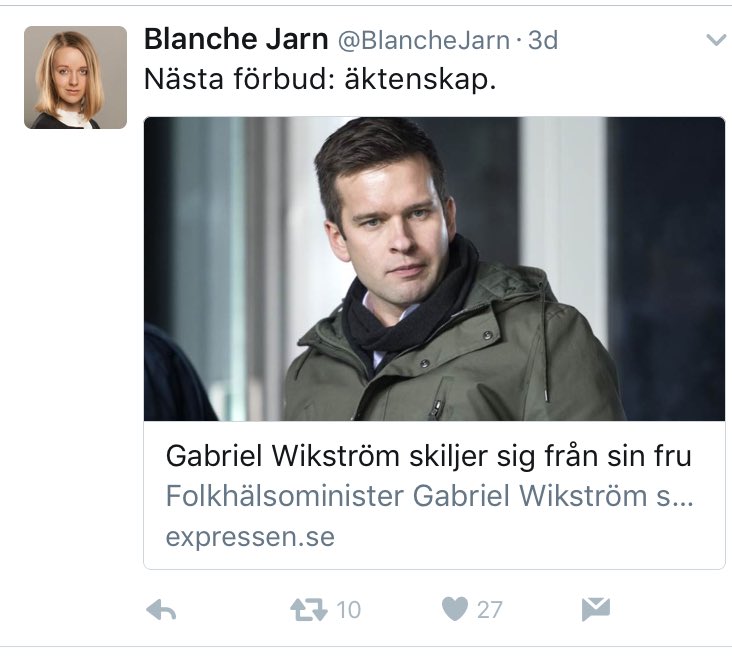
Task: Open Blanche Jarn's profile picture
Action: 75,77
